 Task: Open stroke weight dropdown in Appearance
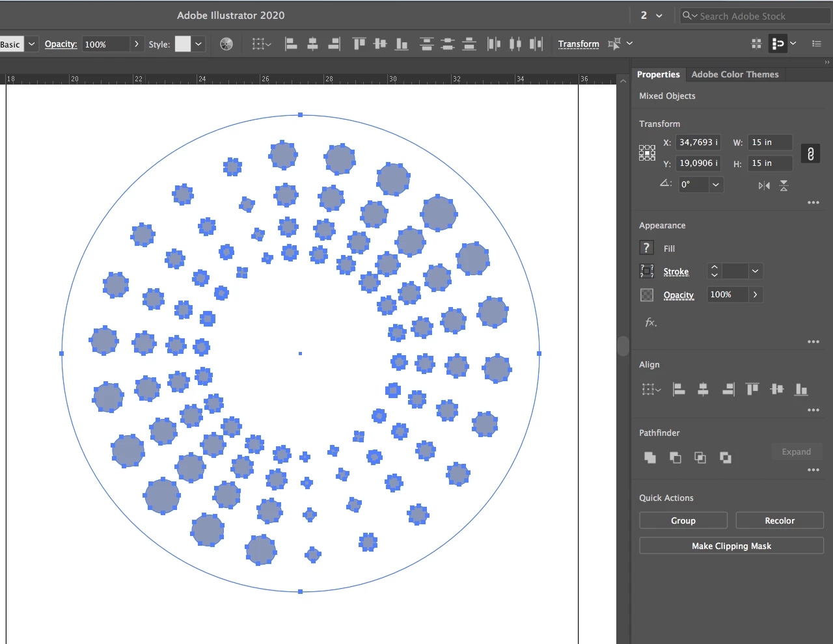[755, 271]
